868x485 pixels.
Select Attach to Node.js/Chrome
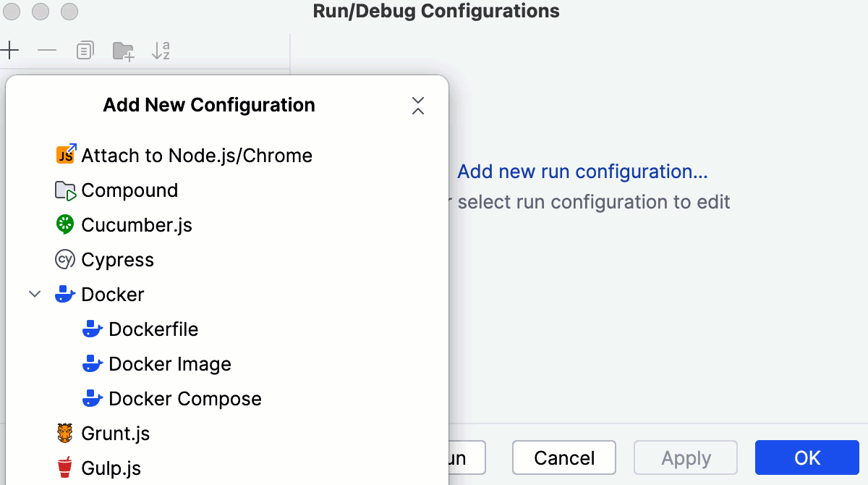(197, 155)
